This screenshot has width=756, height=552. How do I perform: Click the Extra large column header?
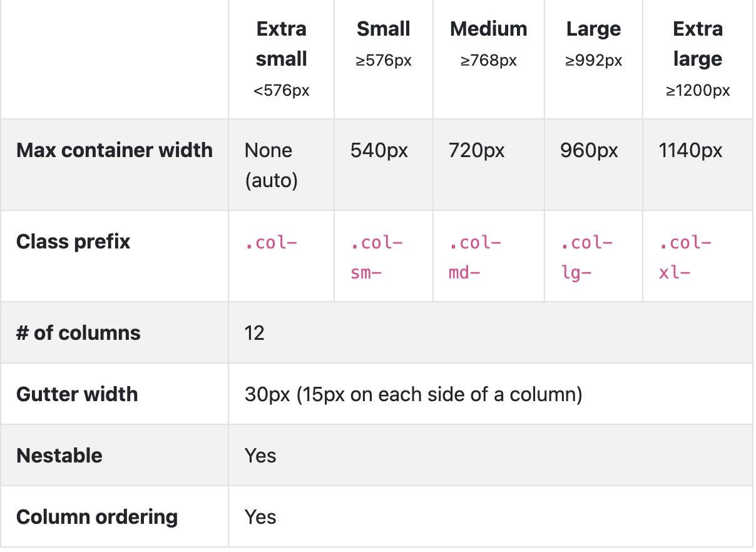[x=698, y=44]
